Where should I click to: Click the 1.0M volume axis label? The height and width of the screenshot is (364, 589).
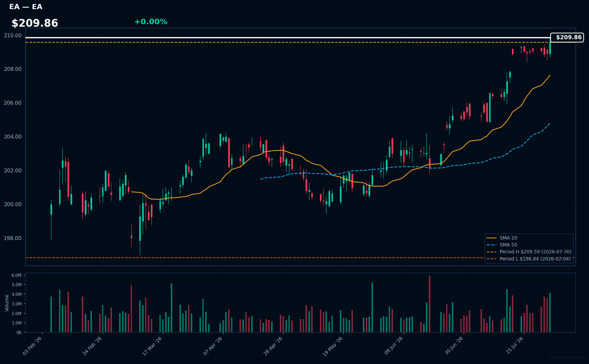pos(17,323)
